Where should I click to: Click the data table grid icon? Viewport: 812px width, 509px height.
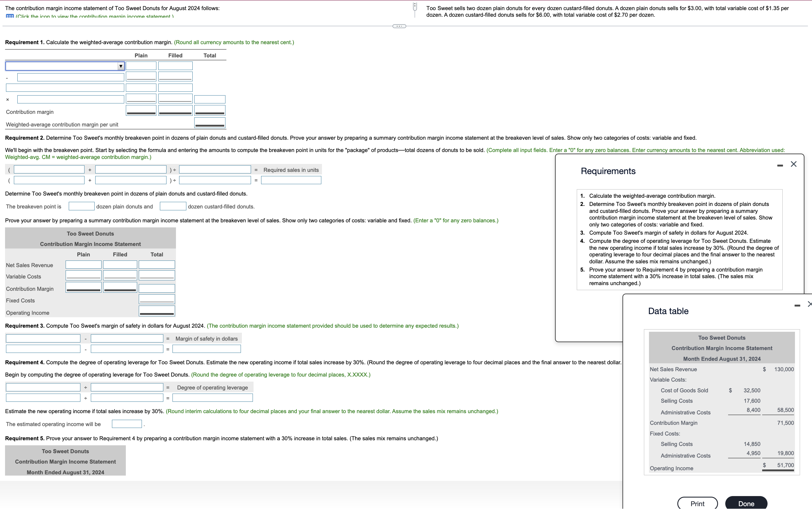[x=9, y=16]
